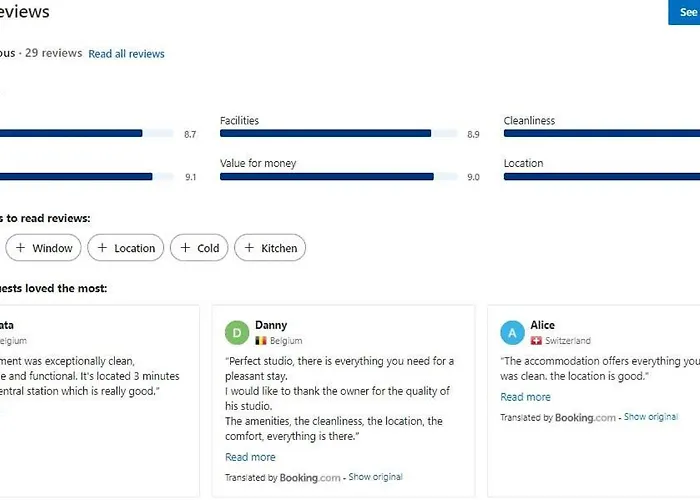Toggle the Location topic filter
The image size is (700, 500).
(125, 248)
